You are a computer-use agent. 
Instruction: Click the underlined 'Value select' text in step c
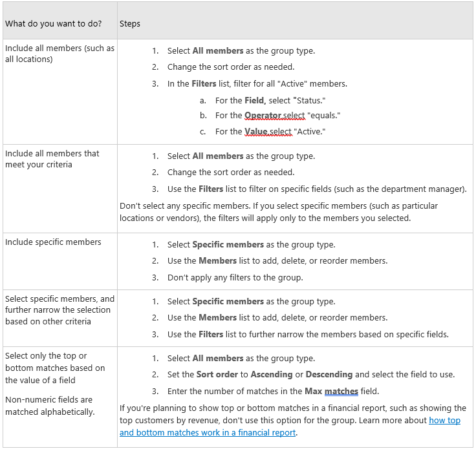click(x=268, y=132)
